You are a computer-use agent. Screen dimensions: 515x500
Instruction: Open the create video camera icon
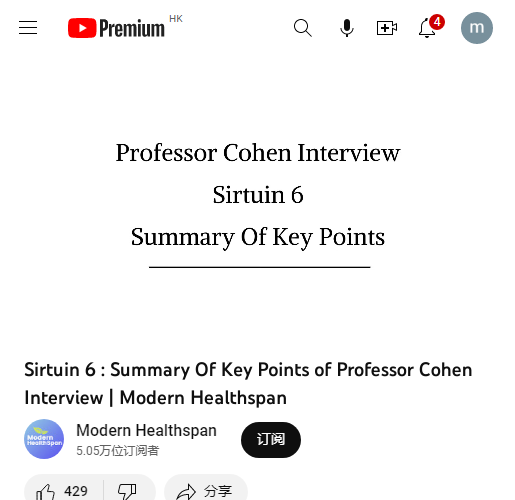coord(387,28)
